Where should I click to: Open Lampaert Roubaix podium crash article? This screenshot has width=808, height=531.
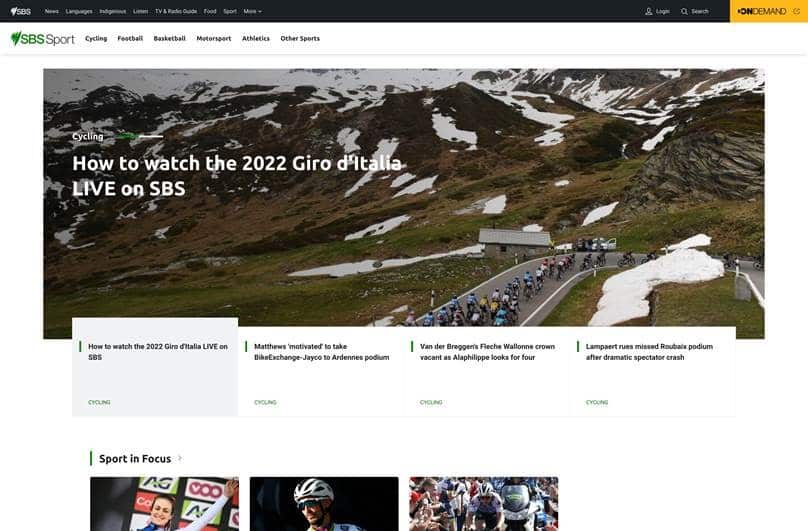649,352
